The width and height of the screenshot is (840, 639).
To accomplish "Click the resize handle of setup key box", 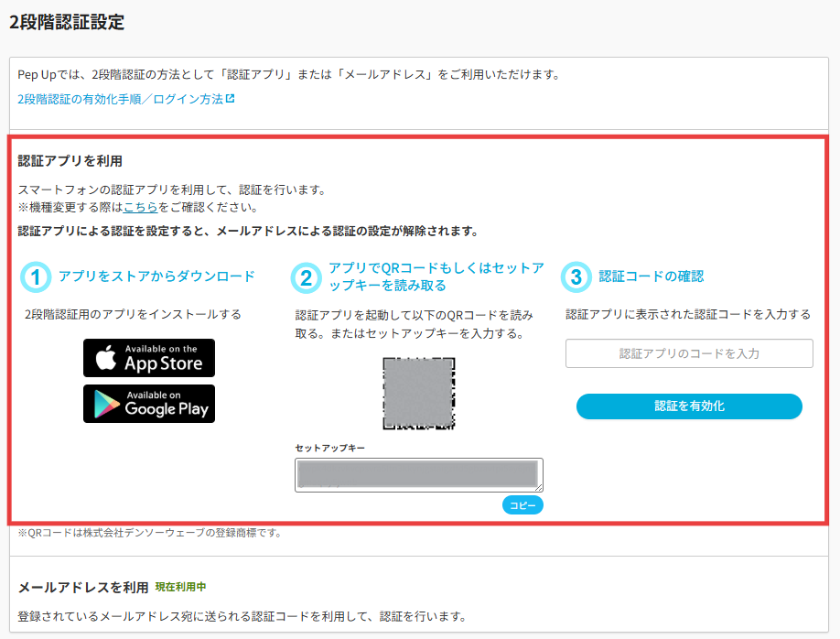I will click(539, 488).
